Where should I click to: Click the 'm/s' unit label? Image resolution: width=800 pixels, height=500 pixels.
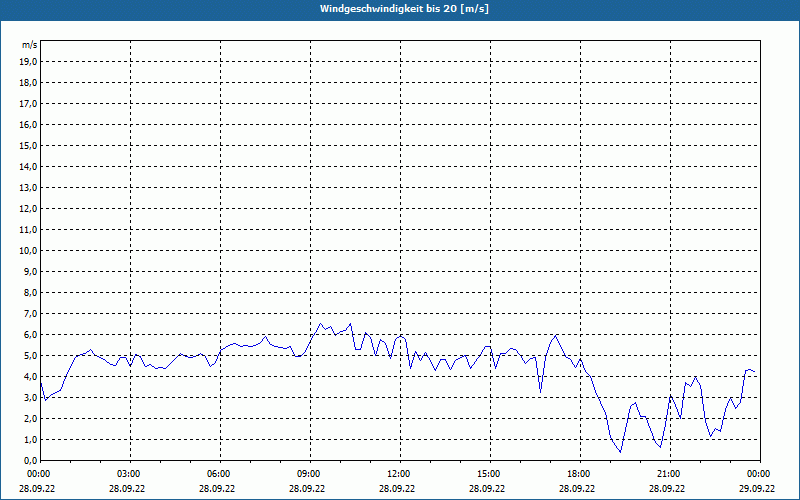coord(30,45)
